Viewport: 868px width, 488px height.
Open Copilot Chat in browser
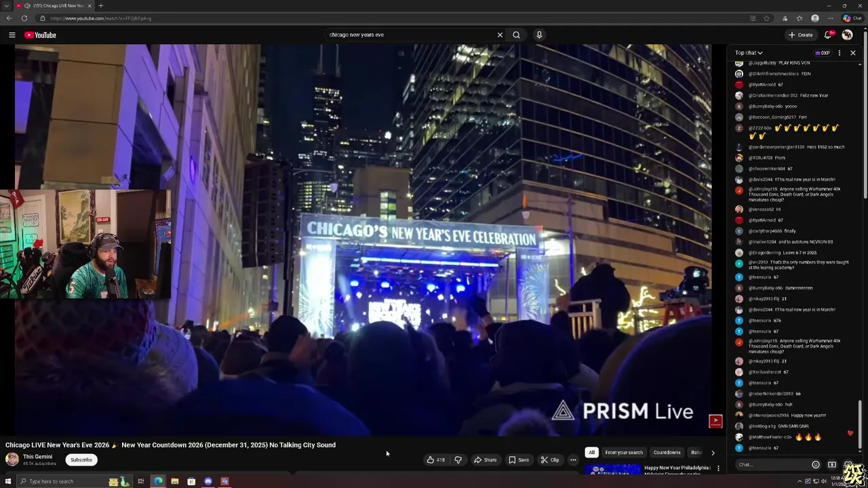tap(852, 18)
